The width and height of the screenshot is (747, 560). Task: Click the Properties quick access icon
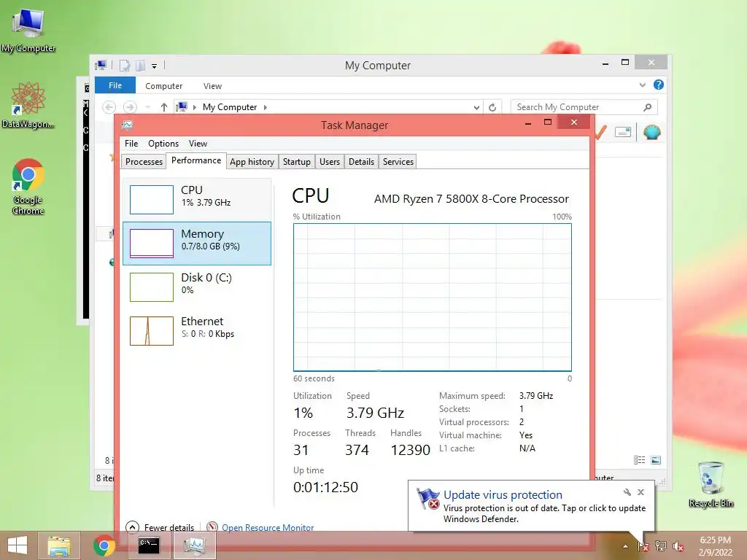tap(124, 65)
